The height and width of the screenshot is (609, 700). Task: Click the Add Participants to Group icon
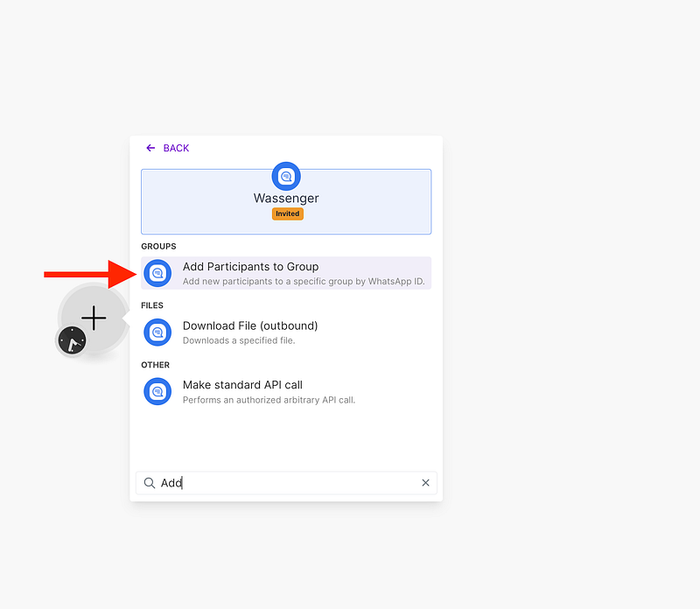pyautogui.click(x=157, y=273)
